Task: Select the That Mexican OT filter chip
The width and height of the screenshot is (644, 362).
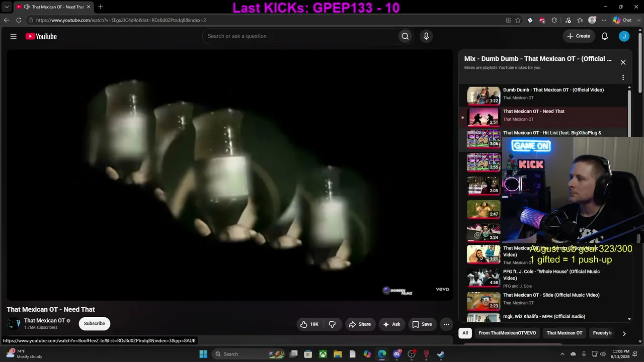Action: pos(565,333)
